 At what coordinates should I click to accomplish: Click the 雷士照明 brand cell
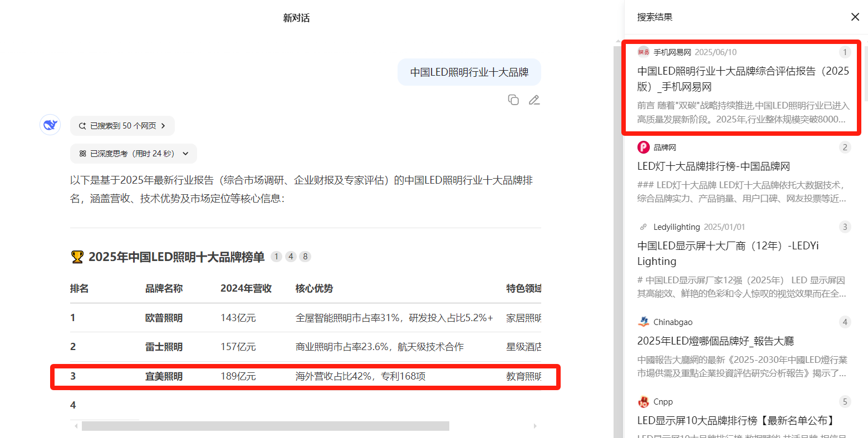pos(164,347)
